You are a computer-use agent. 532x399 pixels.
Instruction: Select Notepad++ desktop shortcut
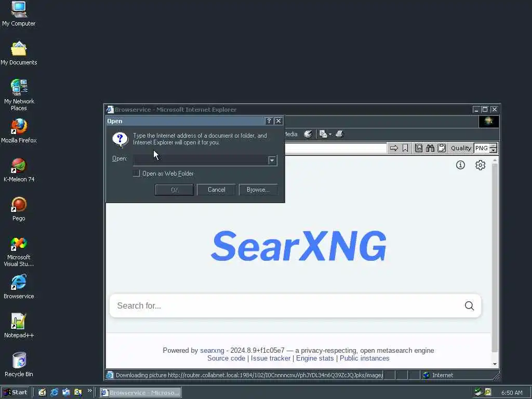[x=19, y=326]
